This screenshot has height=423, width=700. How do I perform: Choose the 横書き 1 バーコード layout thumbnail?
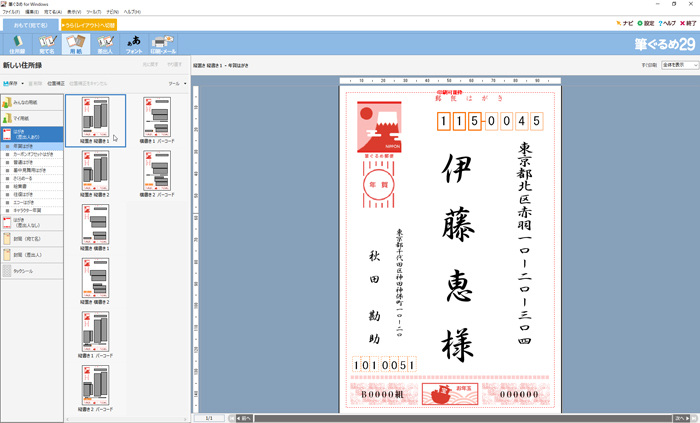tap(156, 122)
